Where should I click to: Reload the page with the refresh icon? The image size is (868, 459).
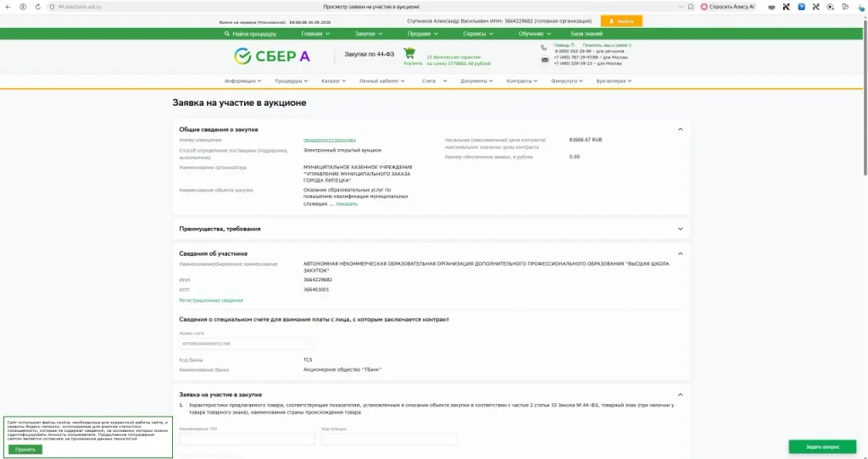pyautogui.click(x=37, y=7)
